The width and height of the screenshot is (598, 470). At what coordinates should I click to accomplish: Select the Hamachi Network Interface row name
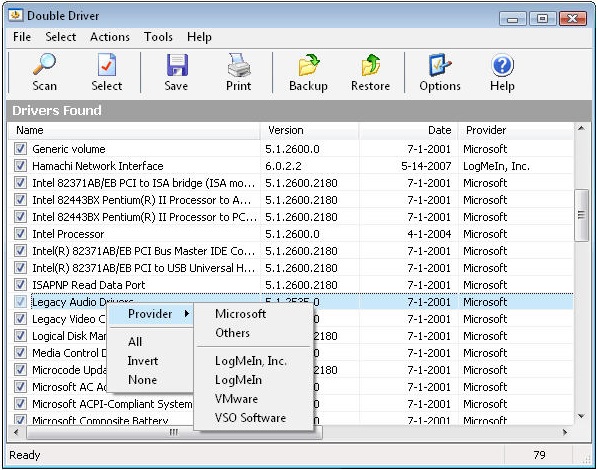(98, 166)
